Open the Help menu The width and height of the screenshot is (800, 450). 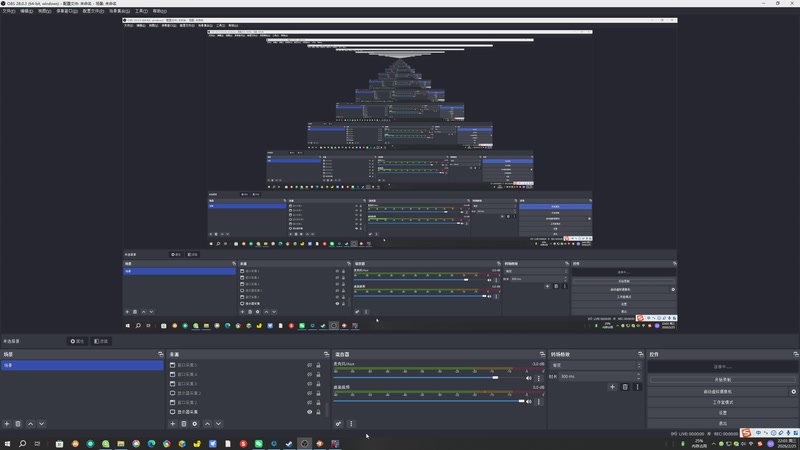coord(159,11)
